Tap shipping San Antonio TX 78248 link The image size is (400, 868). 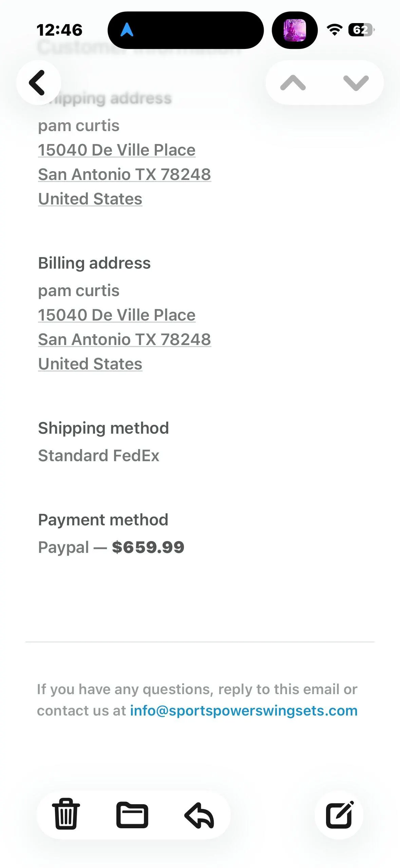125,175
